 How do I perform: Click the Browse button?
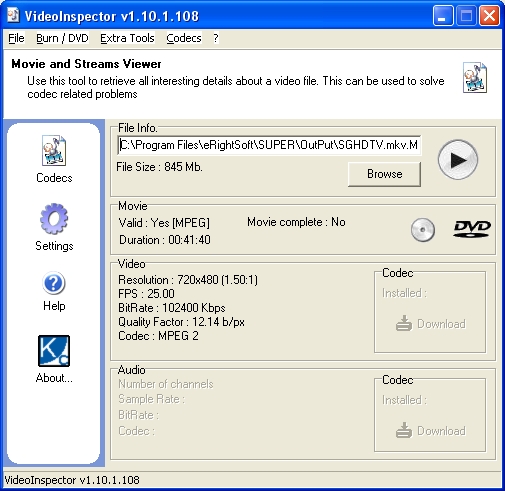[384, 174]
